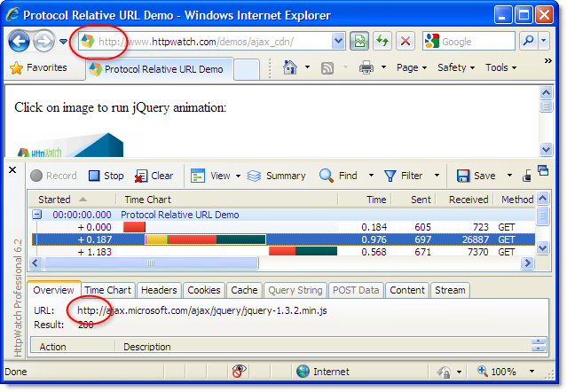
Task: Click the horizontal scrollbar thumb in request list
Action: 151,263
